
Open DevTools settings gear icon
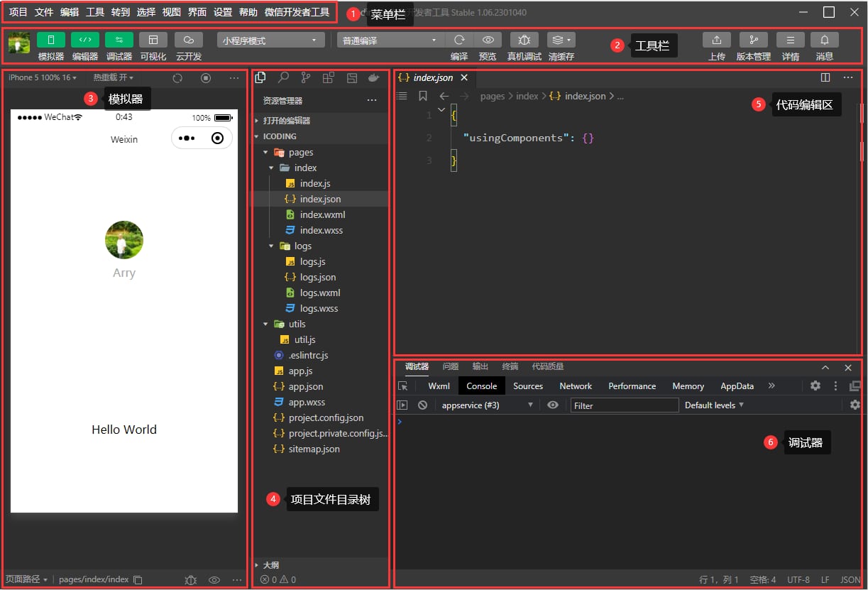[x=815, y=386]
